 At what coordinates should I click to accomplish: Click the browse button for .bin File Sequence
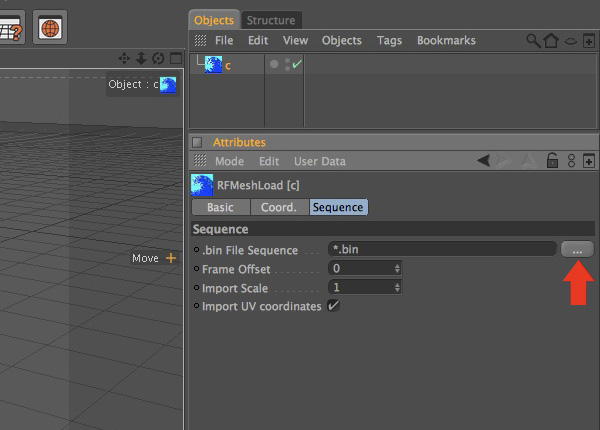(577, 249)
